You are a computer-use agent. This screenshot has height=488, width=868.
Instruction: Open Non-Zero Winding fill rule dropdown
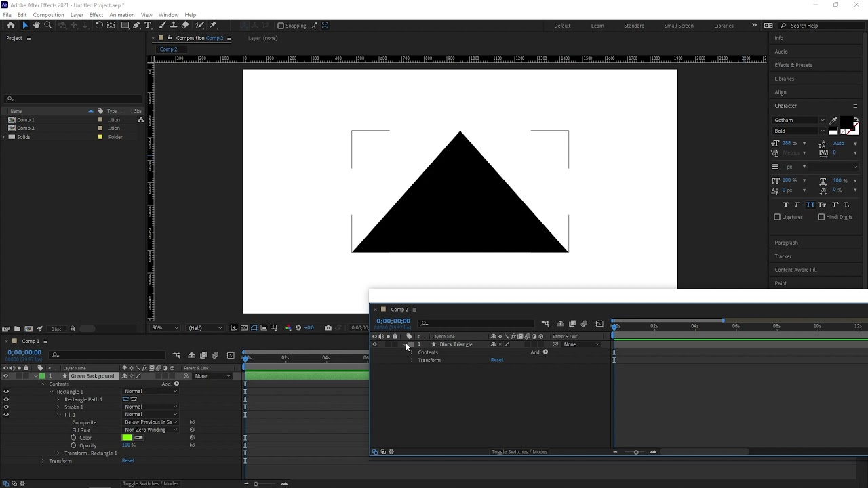151,430
